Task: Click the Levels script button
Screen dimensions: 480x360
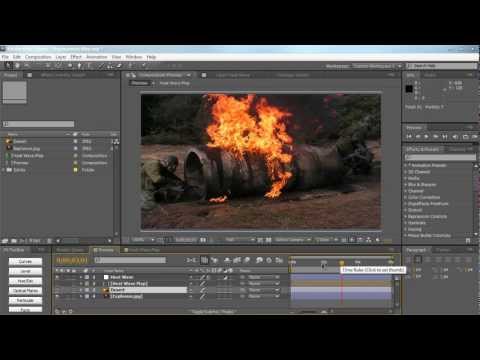Action: 25,271
